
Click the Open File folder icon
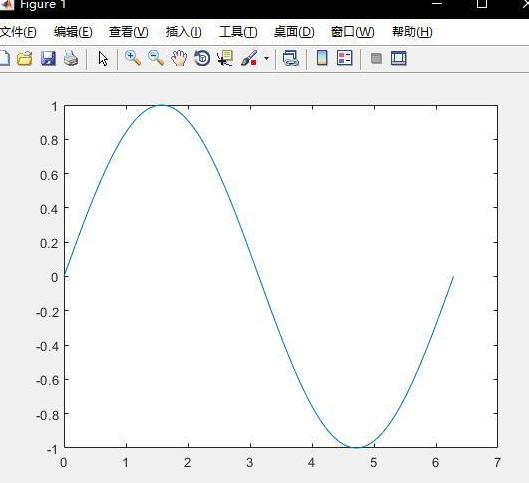coord(25,58)
